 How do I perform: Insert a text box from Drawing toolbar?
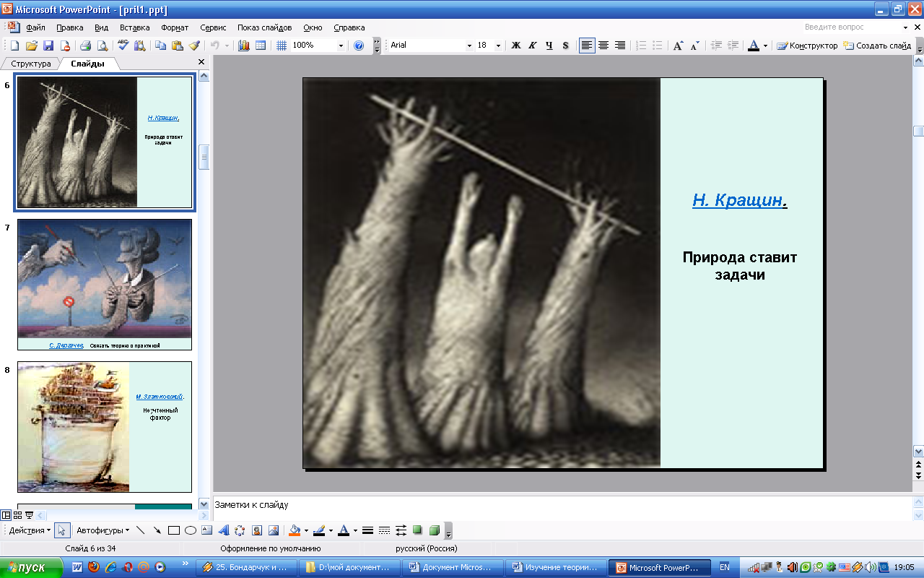[x=207, y=530]
